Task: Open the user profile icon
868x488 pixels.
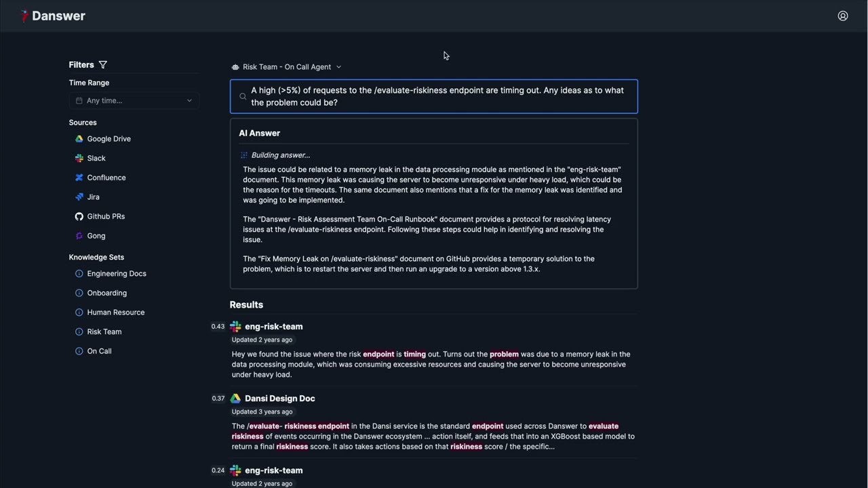Action: pyautogui.click(x=843, y=16)
